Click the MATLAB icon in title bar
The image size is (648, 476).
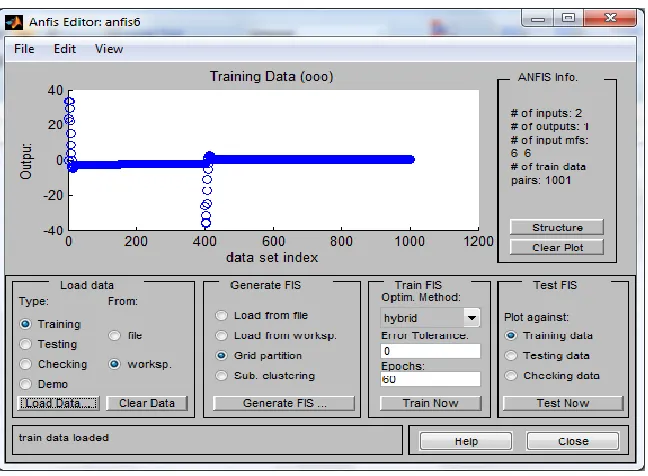coord(14,22)
